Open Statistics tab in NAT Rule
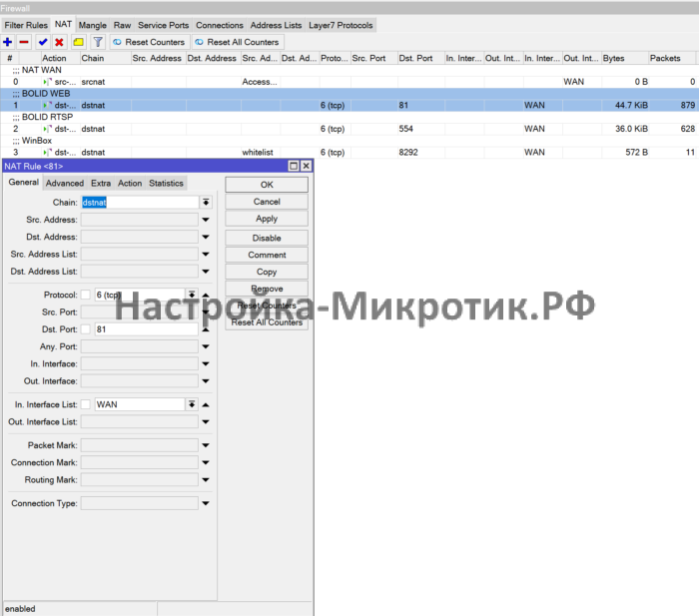Image resolution: width=699 pixels, height=616 pixels. click(x=166, y=183)
